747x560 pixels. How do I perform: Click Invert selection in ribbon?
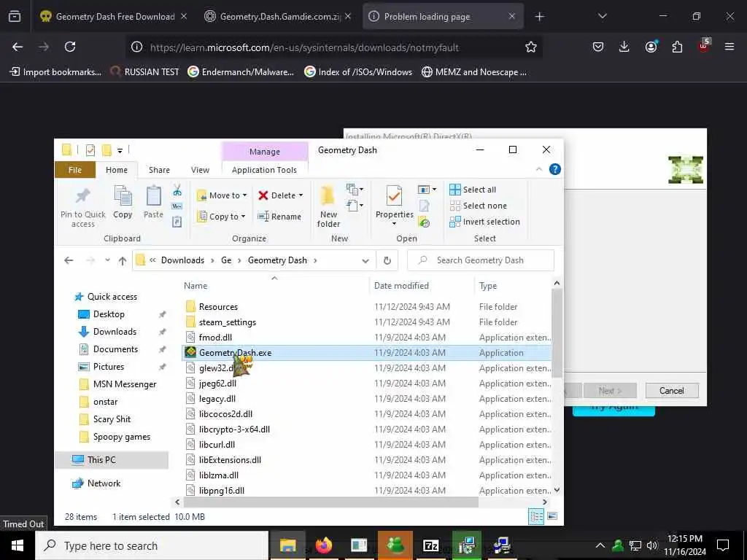484,222
